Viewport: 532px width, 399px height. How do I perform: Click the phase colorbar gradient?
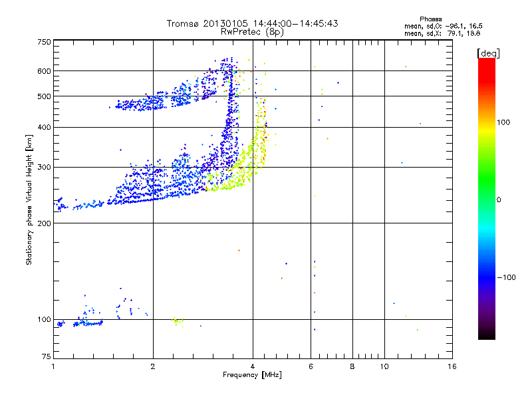[487, 198]
